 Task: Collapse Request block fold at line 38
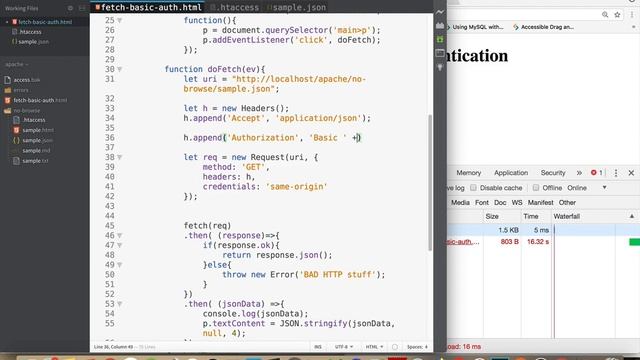[120, 158]
